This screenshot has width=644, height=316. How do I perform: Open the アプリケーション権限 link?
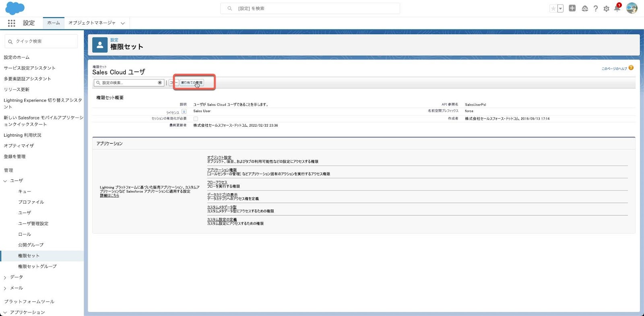(x=222, y=170)
